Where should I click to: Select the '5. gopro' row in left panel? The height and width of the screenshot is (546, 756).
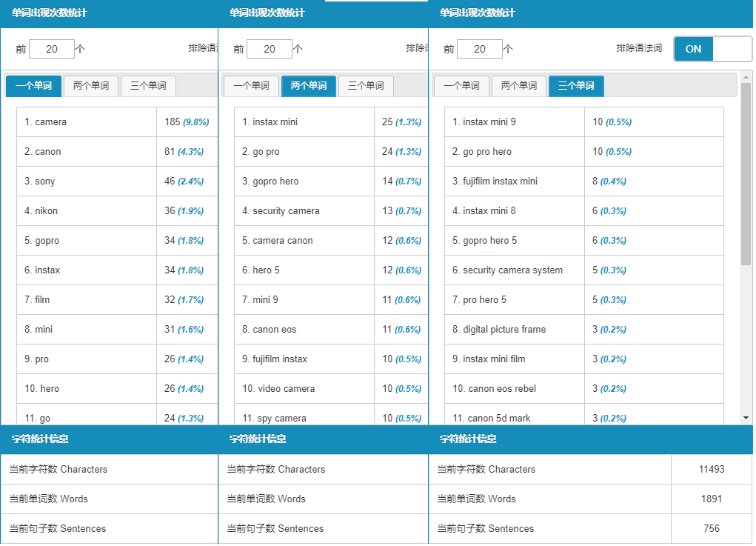[117, 240]
